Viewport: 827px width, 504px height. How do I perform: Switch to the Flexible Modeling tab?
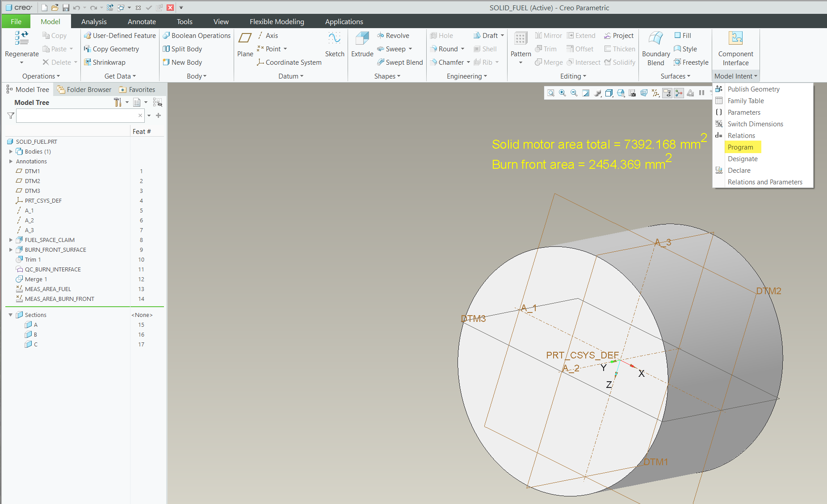tap(277, 21)
